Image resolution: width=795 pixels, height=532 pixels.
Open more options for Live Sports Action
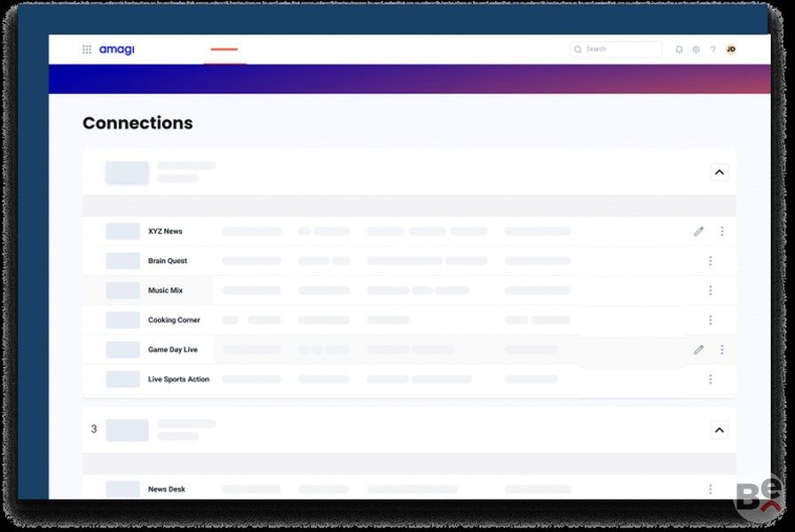(x=711, y=379)
